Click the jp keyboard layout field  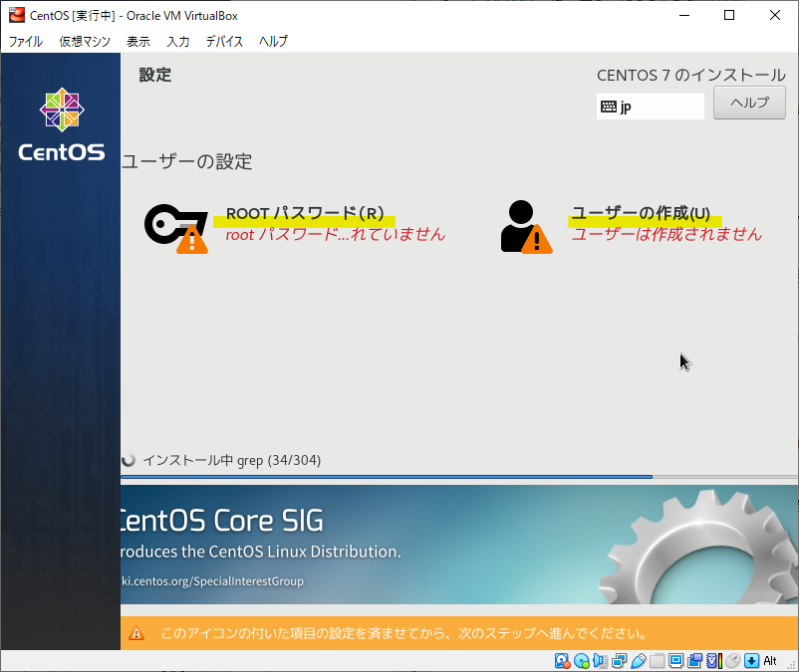[x=650, y=106]
